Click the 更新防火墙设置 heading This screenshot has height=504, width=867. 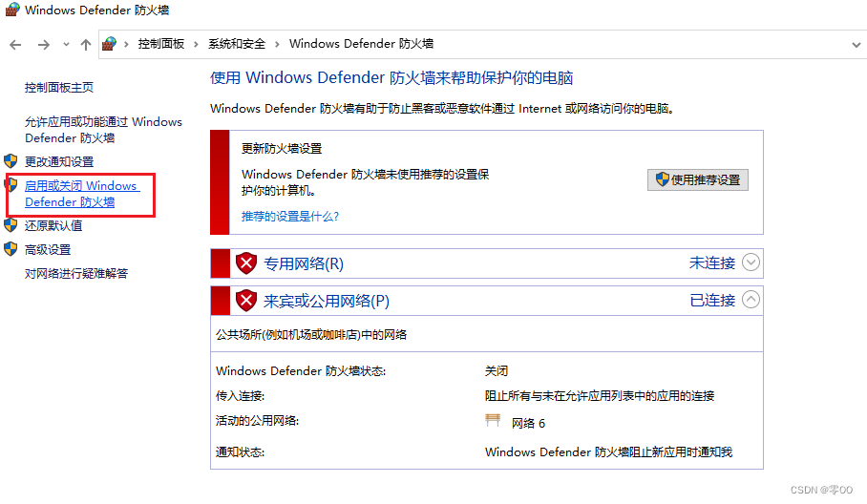pos(282,149)
